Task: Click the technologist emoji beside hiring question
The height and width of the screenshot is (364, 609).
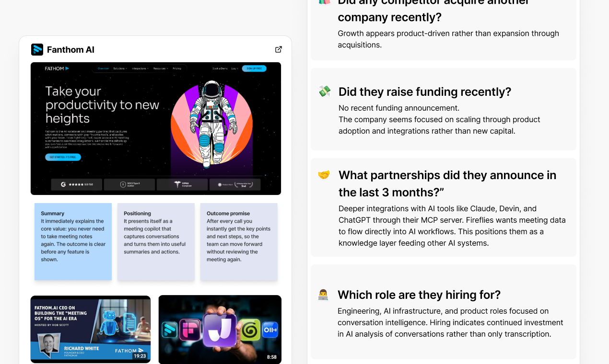Action: 323,295
